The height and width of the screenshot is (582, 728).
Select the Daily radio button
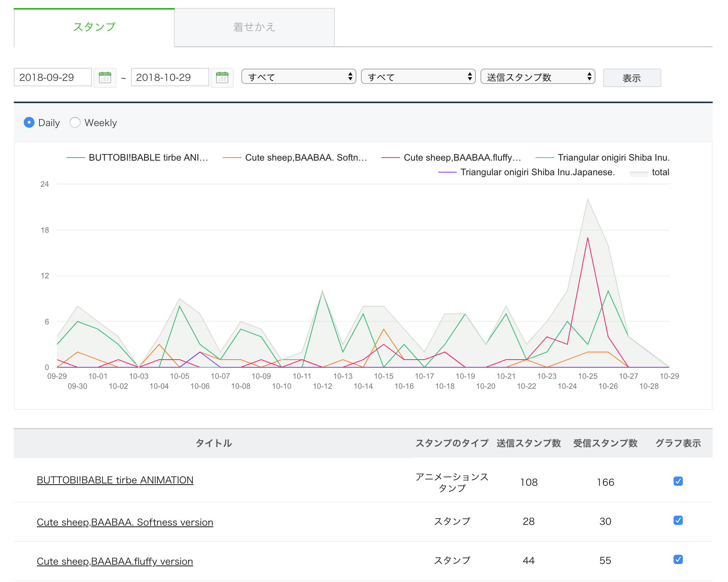coord(29,122)
